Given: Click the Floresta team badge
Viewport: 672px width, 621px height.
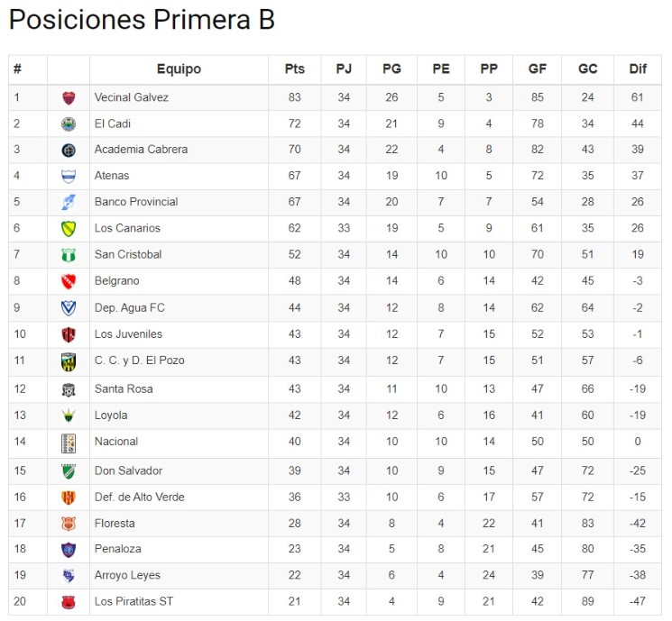Looking at the screenshot, I should point(69,524).
